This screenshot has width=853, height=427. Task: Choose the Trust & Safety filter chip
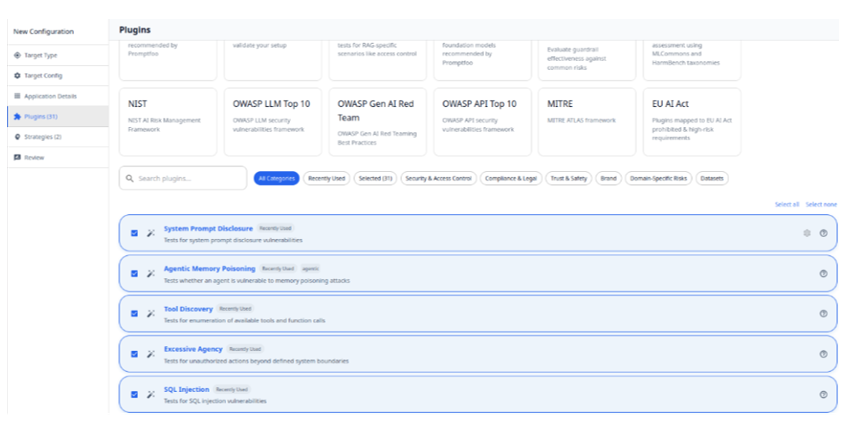coord(567,178)
